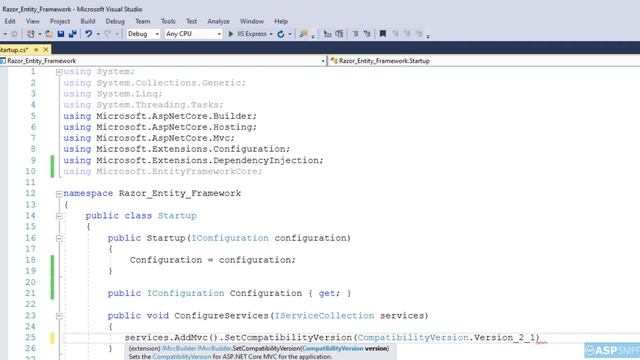Open the Debug menu
This screenshot has width=640, height=360.
click(115, 21)
